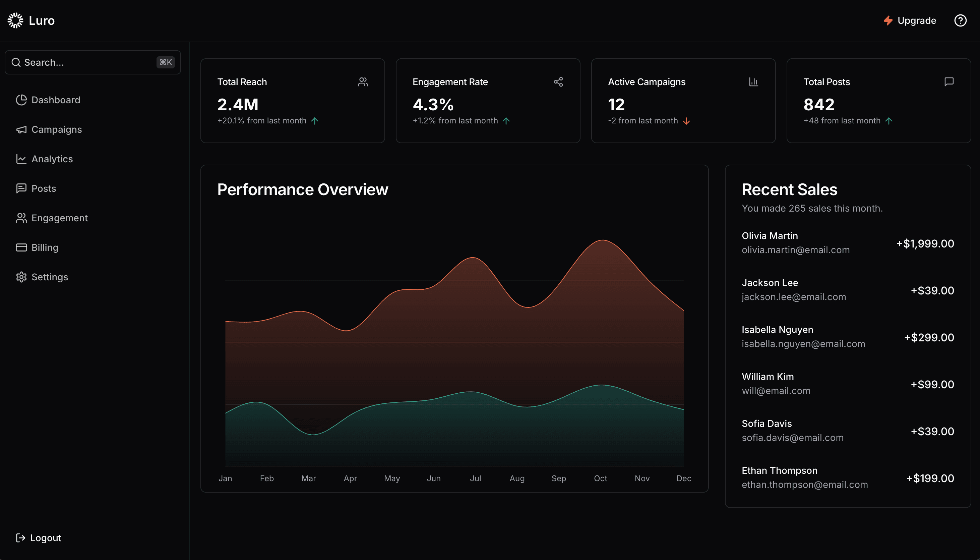Screen dimensions: 980x560
Task: Click the logout arrow icon at bottom
Action: [x=21, y=537]
